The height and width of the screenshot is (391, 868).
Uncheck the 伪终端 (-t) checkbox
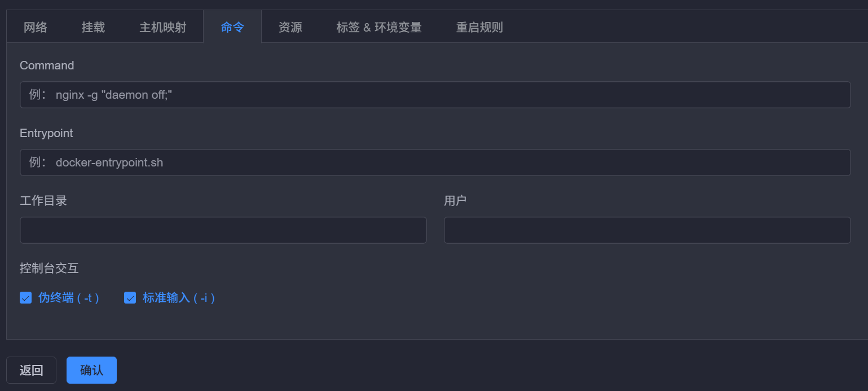pos(25,298)
